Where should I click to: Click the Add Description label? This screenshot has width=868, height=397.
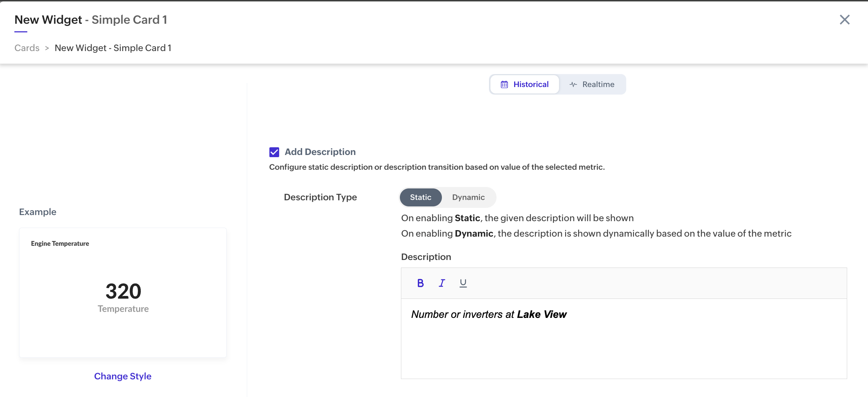point(320,152)
